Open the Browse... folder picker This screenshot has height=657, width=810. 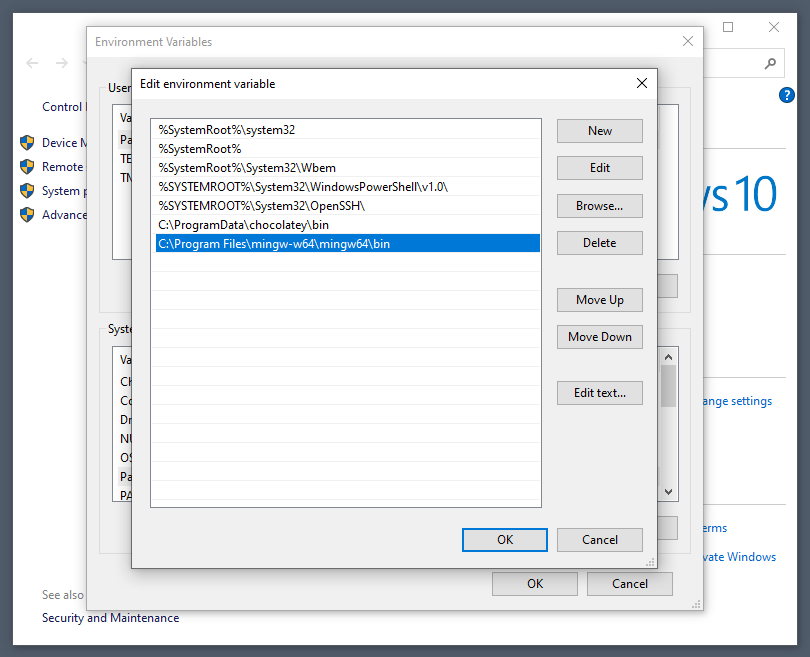coord(599,206)
